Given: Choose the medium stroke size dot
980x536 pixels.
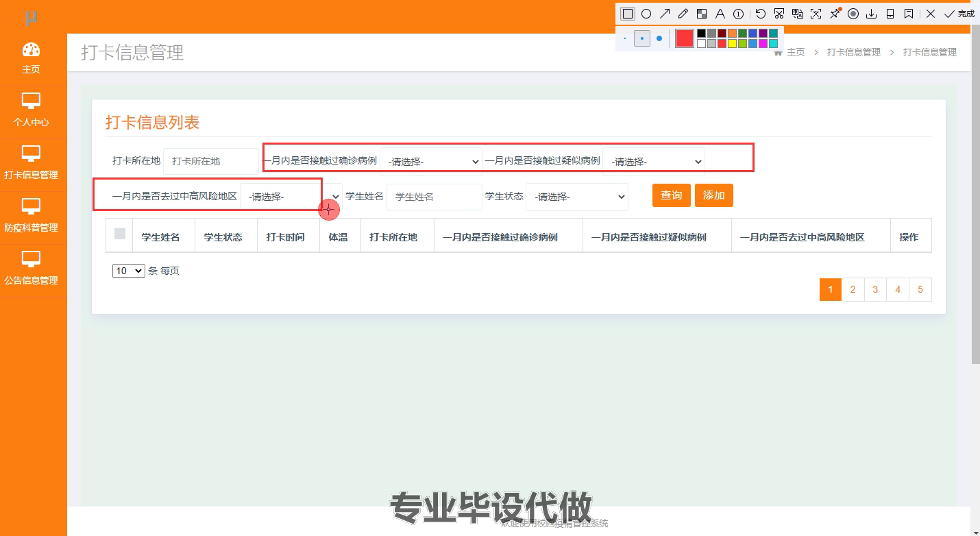Looking at the screenshot, I should (641, 38).
